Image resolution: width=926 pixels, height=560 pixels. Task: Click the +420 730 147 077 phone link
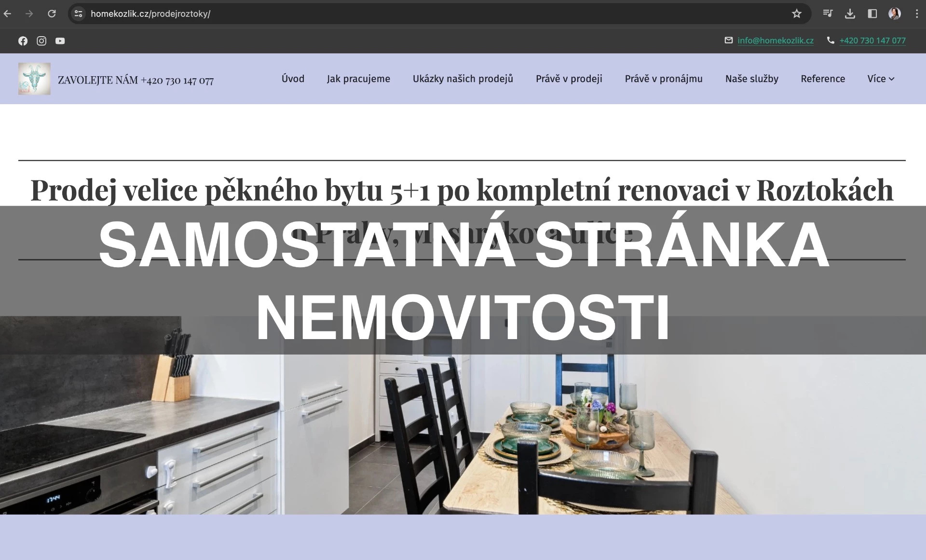tap(872, 41)
